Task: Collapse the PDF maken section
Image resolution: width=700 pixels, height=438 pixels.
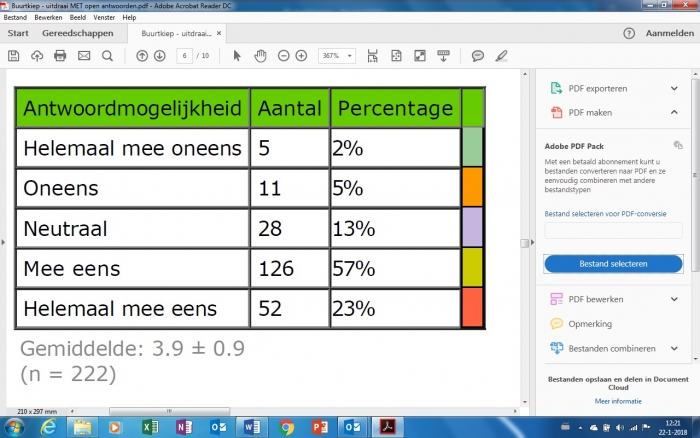Action: 674,112
